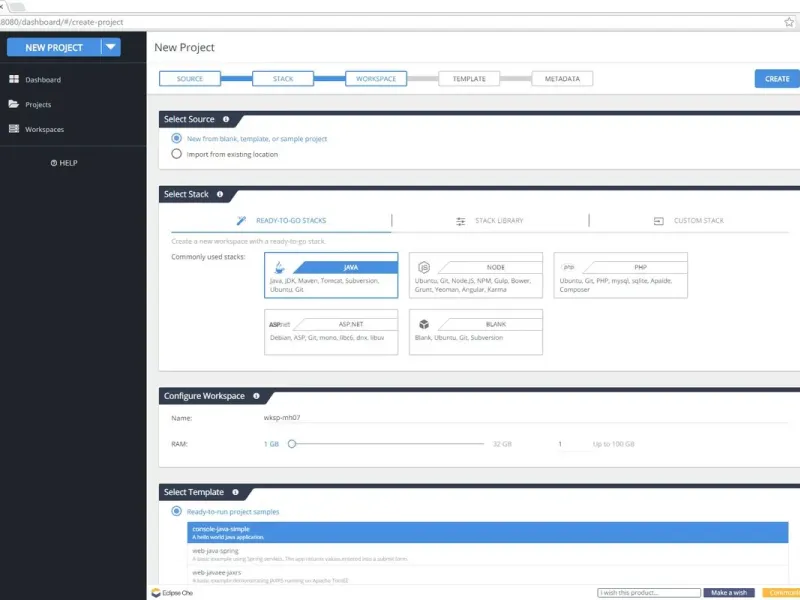800x600 pixels.
Task: Click the '32 GB' RAM maximum label
Action: (502, 444)
